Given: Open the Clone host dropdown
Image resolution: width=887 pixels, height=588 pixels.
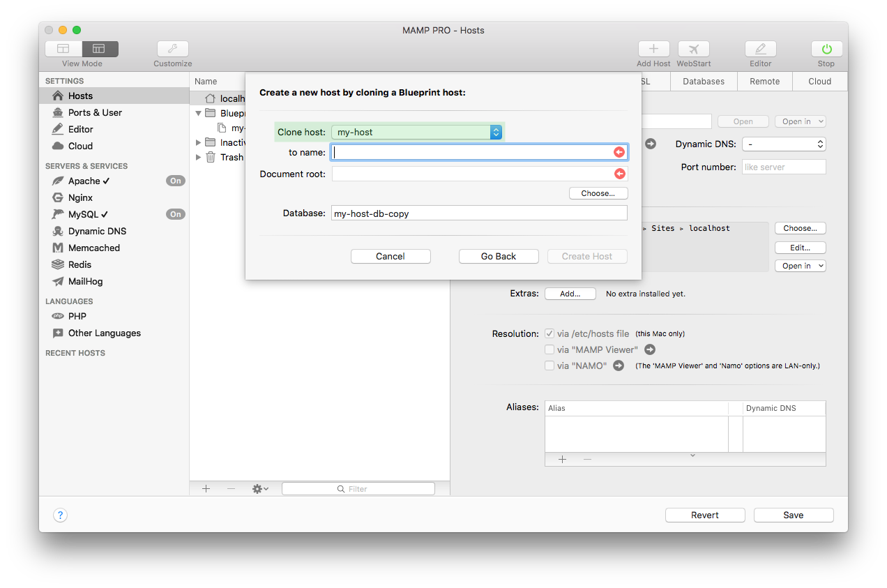Looking at the screenshot, I should pyautogui.click(x=417, y=131).
